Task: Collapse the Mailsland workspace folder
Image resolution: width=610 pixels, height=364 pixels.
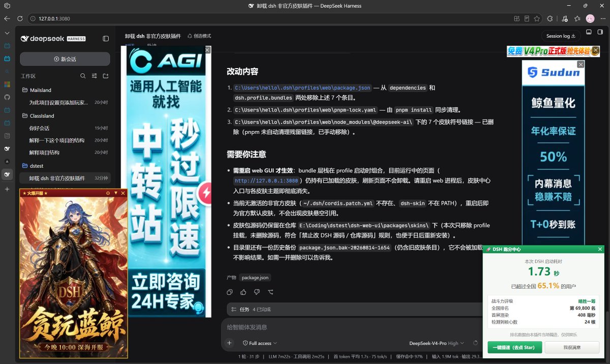Action: tap(65, 90)
